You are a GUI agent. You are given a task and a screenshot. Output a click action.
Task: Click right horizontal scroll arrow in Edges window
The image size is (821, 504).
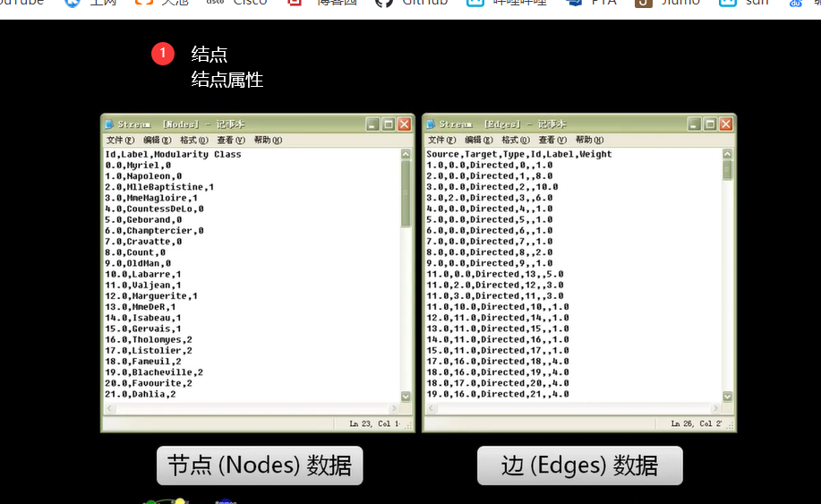(x=715, y=407)
